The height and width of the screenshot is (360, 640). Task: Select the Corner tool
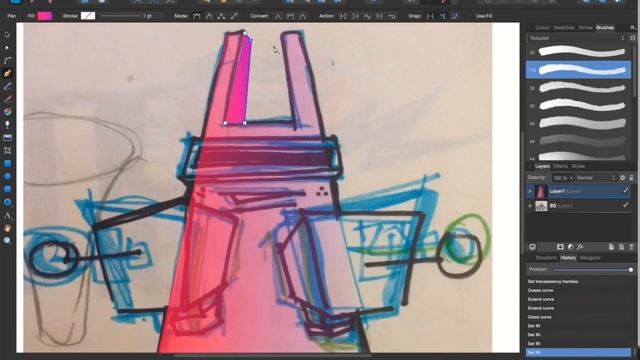point(7,60)
